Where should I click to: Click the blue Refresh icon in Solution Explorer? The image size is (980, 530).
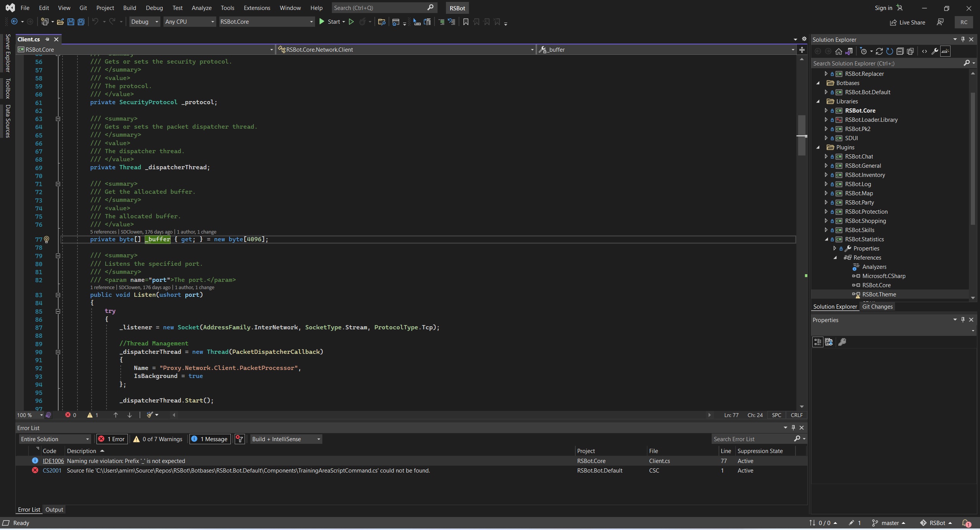pos(889,51)
